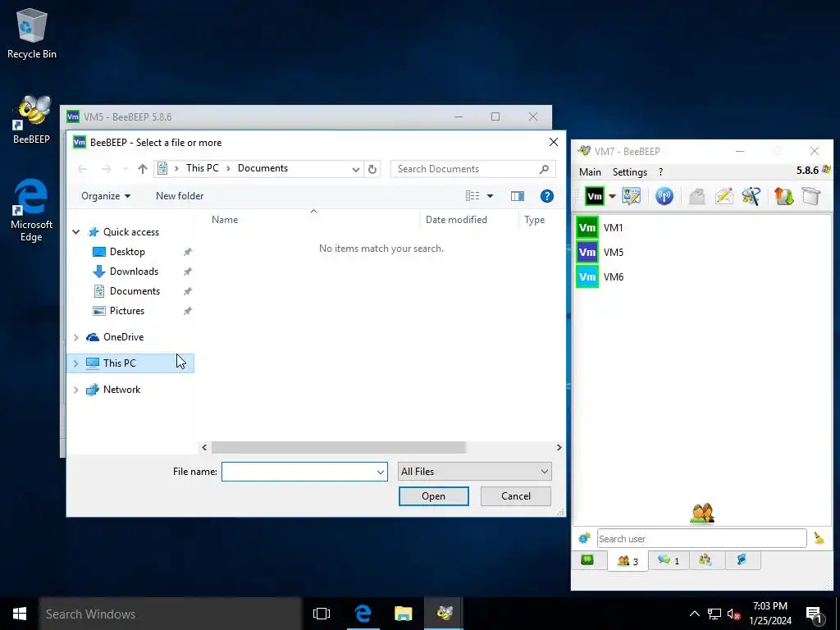Select user VM1 in the BeeBEEP list
This screenshot has height=630, width=840.
pyautogui.click(x=702, y=228)
